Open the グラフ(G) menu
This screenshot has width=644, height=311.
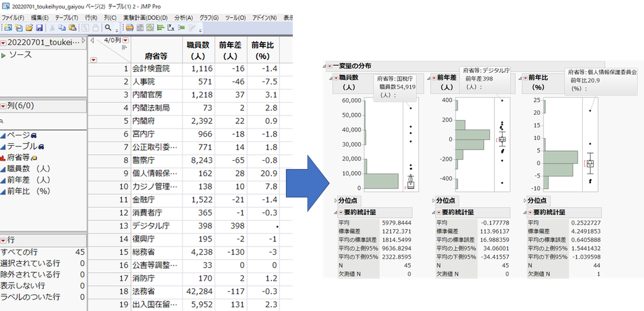coord(209,17)
